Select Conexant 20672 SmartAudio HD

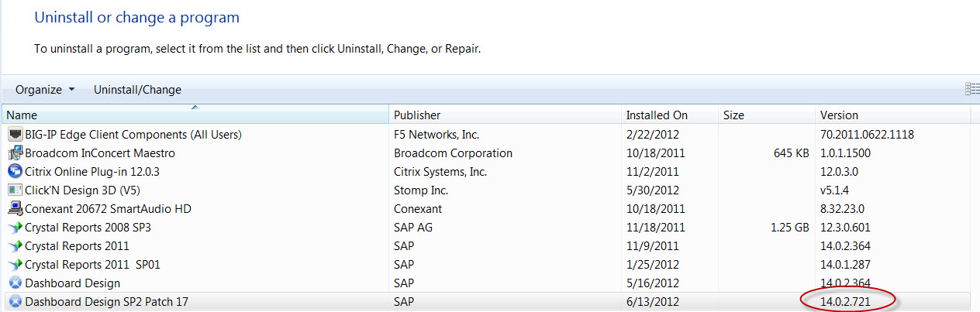(108, 209)
